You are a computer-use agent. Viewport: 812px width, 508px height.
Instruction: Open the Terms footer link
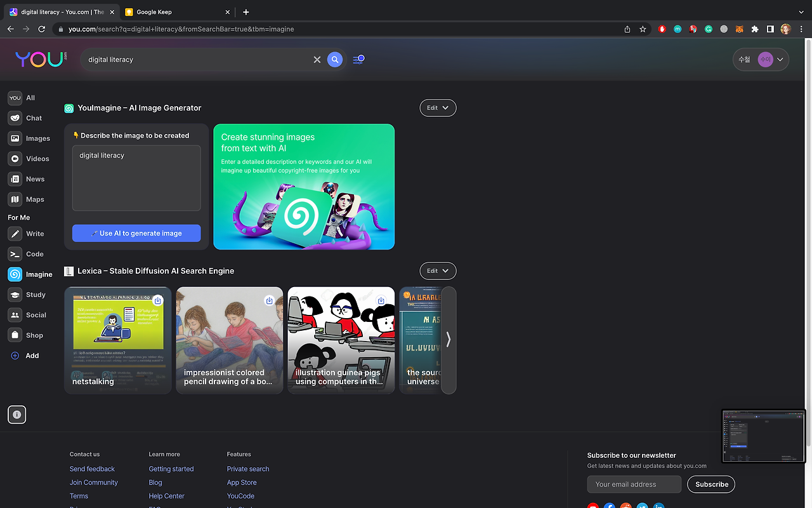[x=79, y=496]
